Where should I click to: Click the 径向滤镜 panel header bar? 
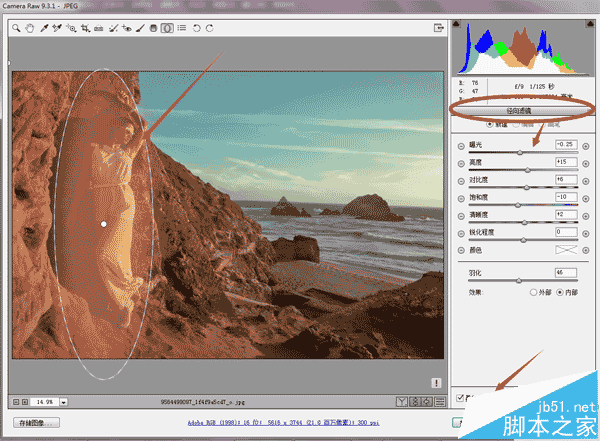tap(522, 111)
